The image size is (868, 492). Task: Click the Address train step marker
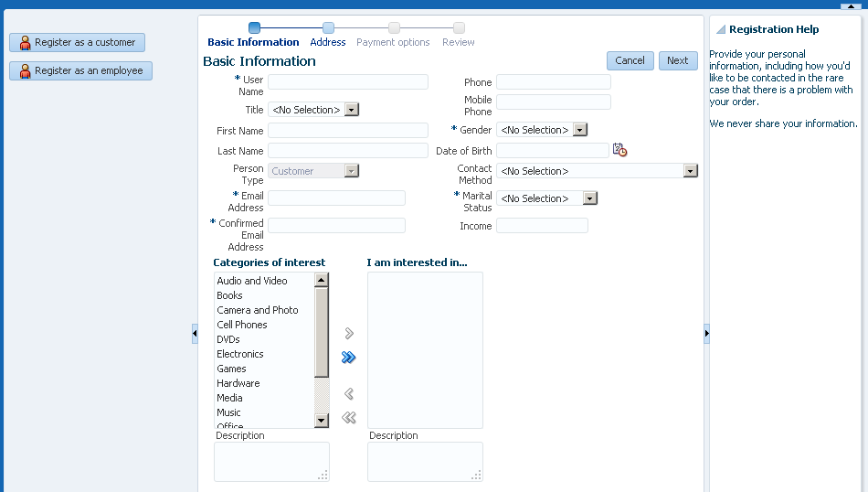pos(328,27)
